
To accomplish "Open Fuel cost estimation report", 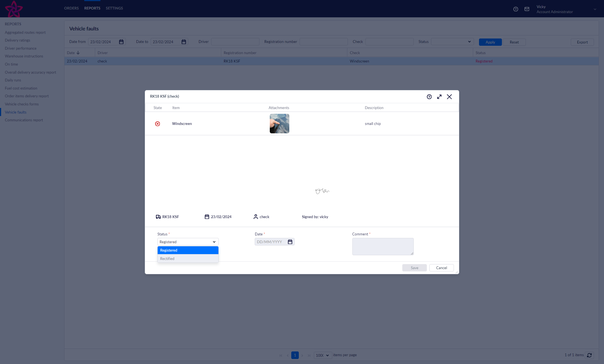I will click(x=21, y=88).
